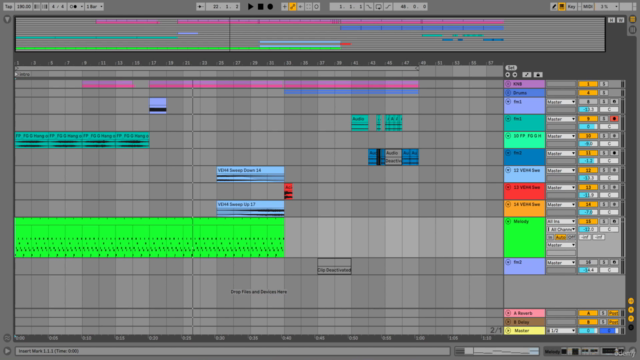This screenshot has width=640, height=360.
Task: Toggle Draw Mode pencil icon
Action: pos(553,7)
